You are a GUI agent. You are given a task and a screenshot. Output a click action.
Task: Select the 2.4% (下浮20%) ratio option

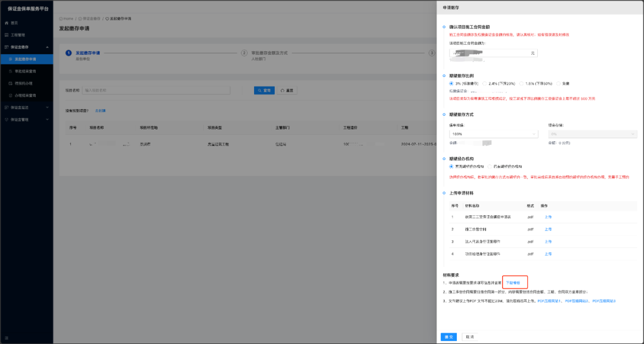coord(485,83)
